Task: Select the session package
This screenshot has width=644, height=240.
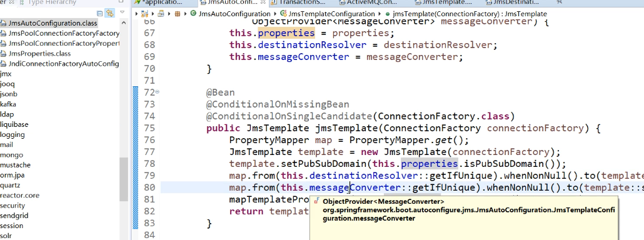Action: pos(11,226)
